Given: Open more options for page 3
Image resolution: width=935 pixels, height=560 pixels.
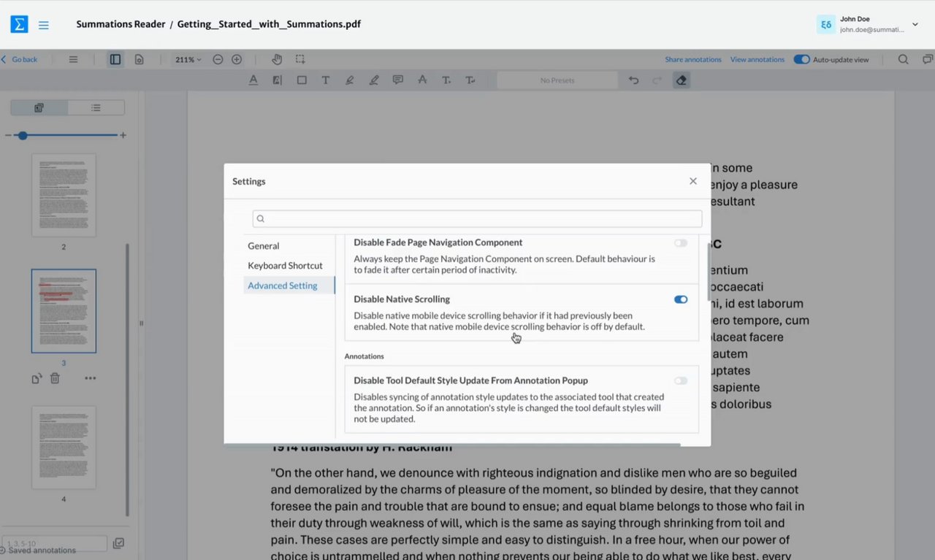Looking at the screenshot, I should coord(90,378).
